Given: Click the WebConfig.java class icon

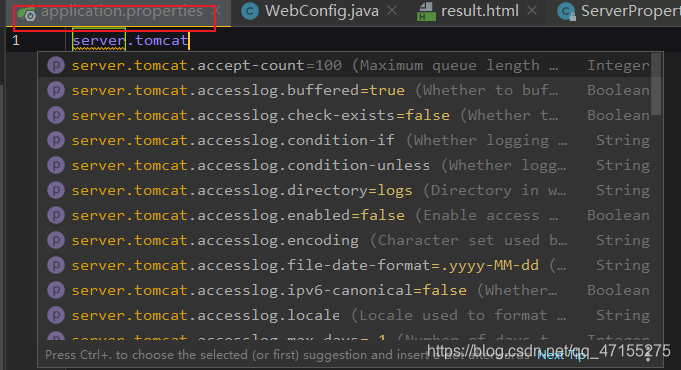Looking at the screenshot, I should [250, 12].
